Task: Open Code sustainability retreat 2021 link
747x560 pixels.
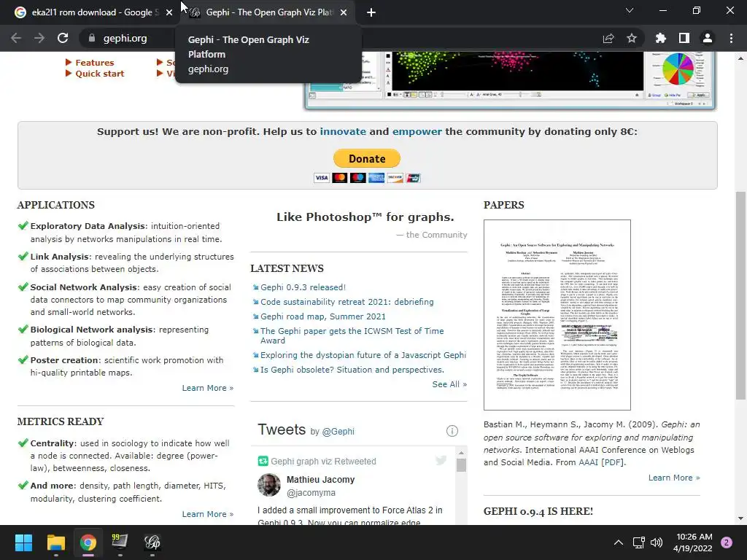Action: [347, 302]
